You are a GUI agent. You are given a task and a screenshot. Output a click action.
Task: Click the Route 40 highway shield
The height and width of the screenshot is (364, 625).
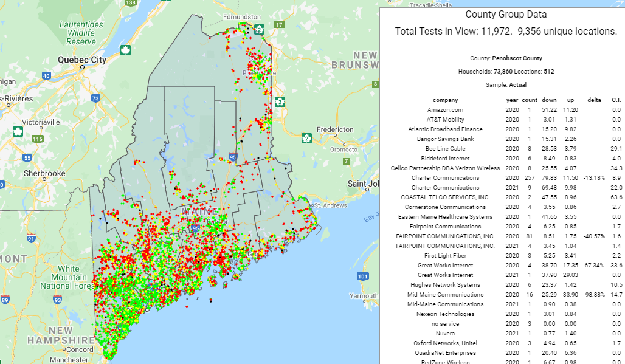point(46,76)
